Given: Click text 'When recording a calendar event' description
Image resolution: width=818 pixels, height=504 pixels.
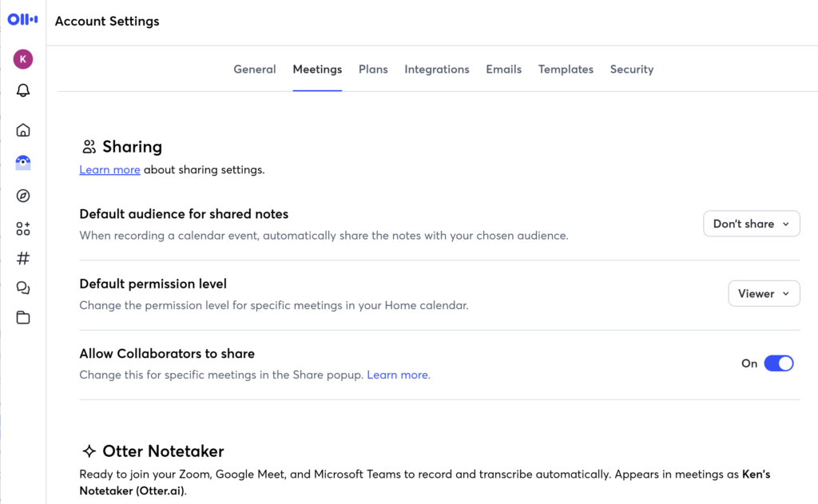Looking at the screenshot, I should click(x=324, y=236).
